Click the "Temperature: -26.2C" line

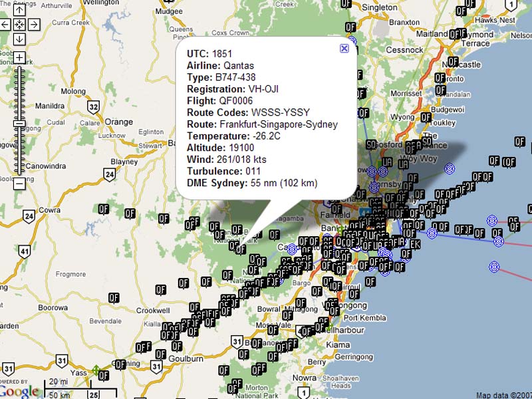point(234,136)
